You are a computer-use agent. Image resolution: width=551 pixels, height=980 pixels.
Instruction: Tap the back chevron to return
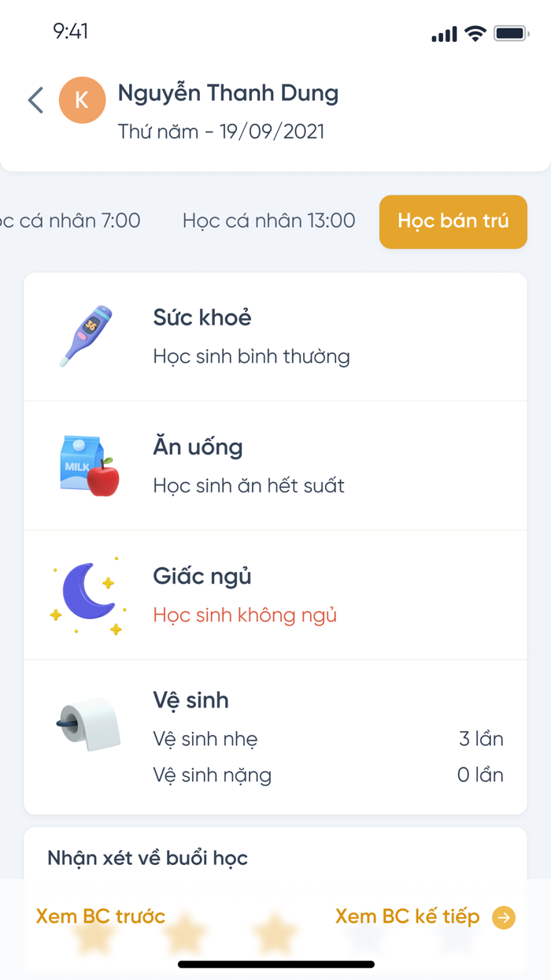pyautogui.click(x=35, y=101)
